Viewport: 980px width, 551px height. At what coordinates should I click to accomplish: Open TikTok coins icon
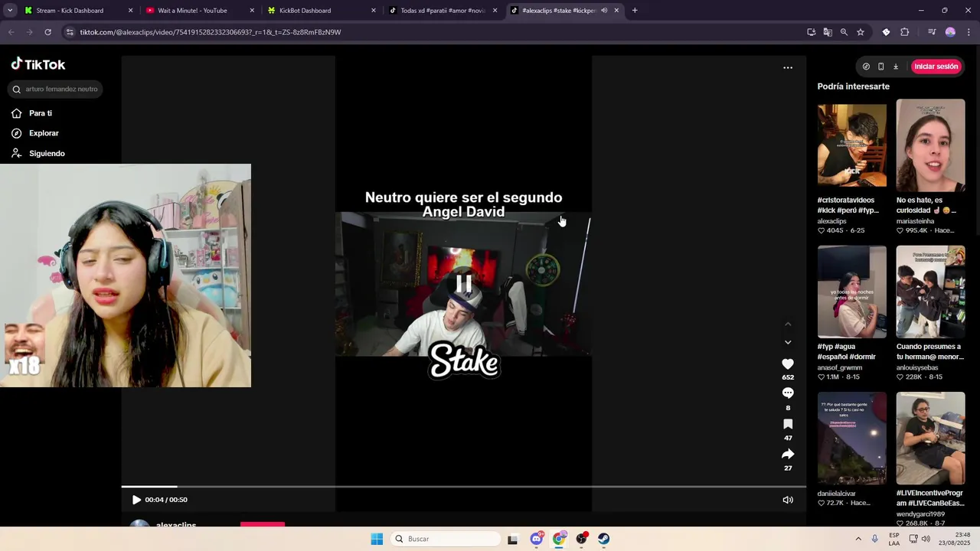pos(866,67)
